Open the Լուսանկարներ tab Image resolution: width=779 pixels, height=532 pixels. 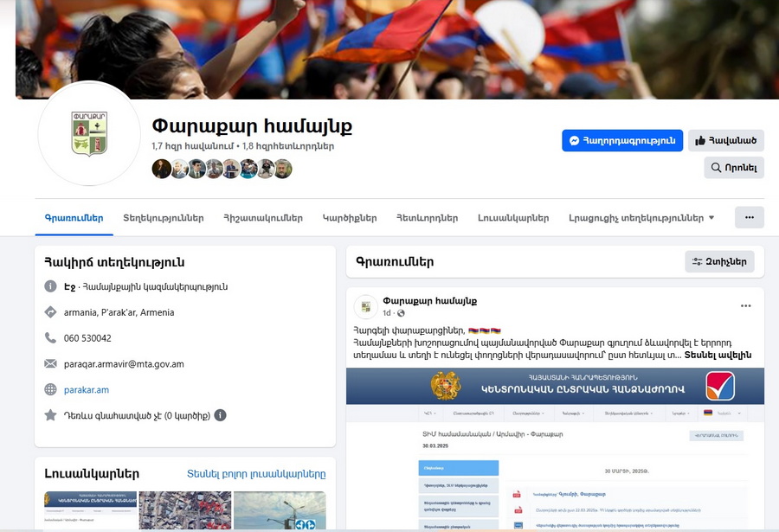pyautogui.click(x=513, y=218)
